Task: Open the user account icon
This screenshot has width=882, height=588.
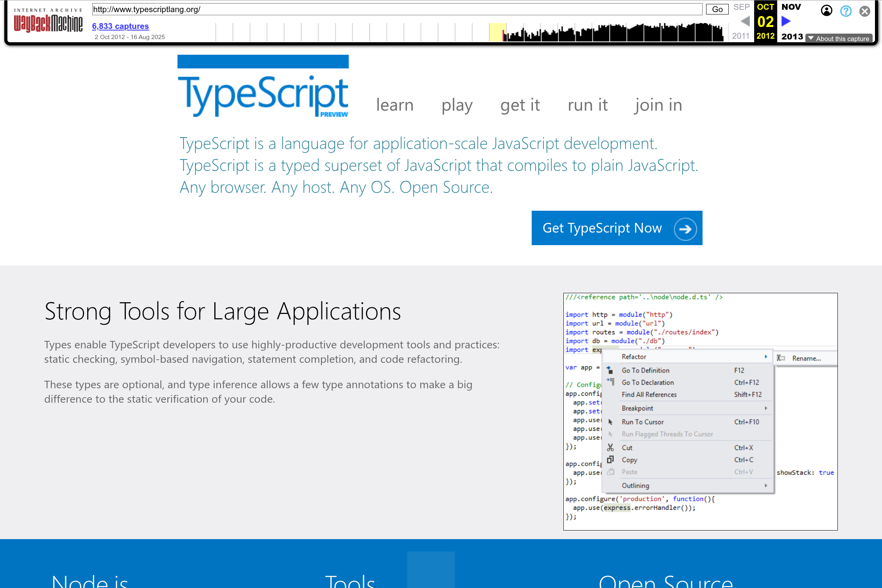Action: pos(826,11)
